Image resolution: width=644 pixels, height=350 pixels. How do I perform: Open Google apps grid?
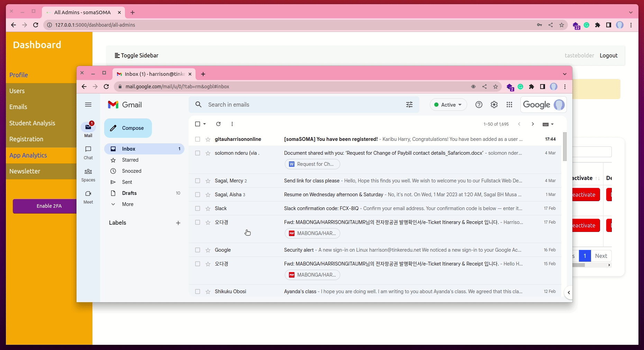[x=509, y=105]
